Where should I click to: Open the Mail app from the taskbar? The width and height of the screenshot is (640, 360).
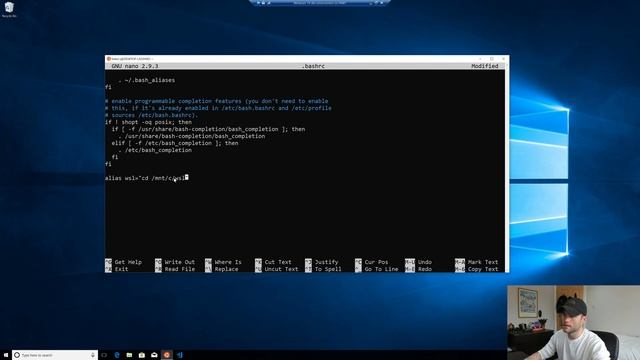click(154, 355)
